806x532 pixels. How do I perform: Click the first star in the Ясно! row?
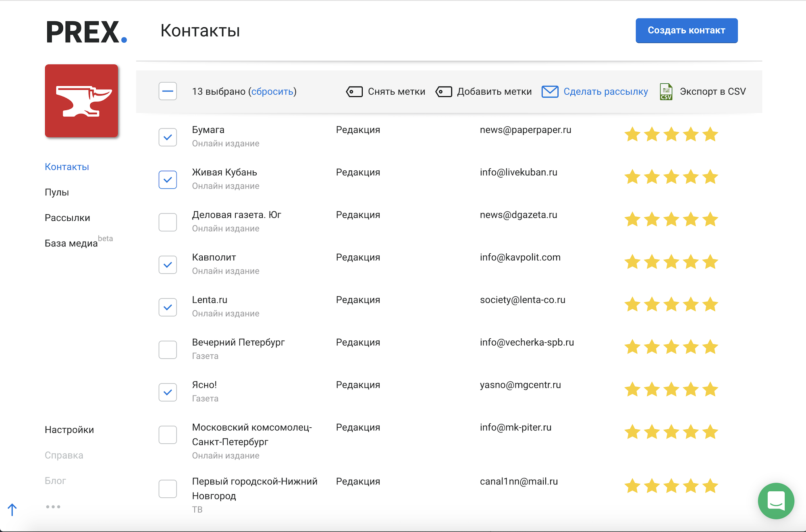(x=632, y=389)
